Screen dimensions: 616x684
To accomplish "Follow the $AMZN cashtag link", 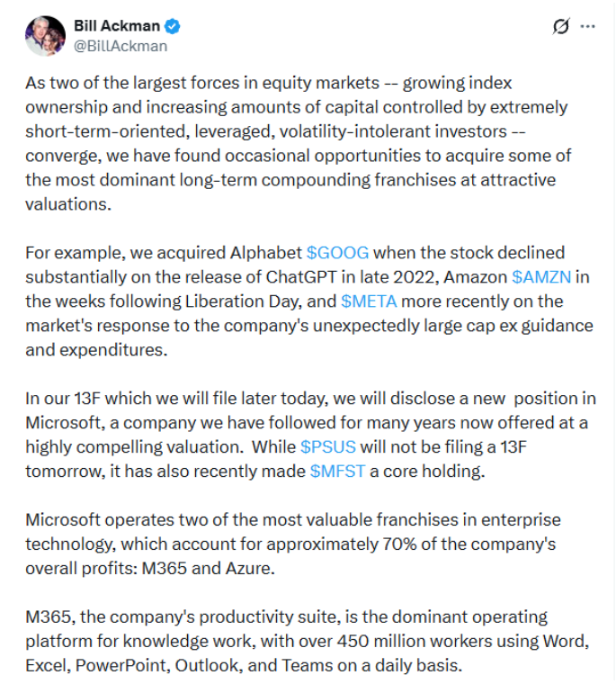I will [541, 277].
